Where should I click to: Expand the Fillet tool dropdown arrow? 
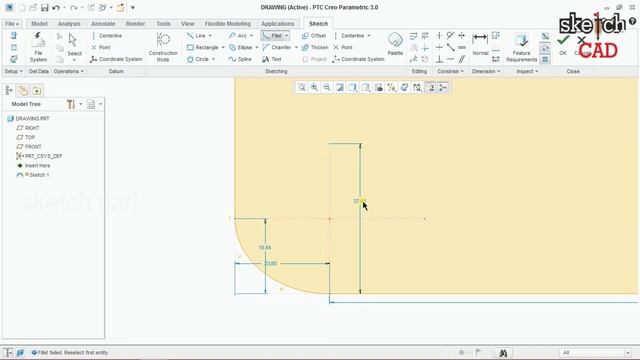pos(287,36)
